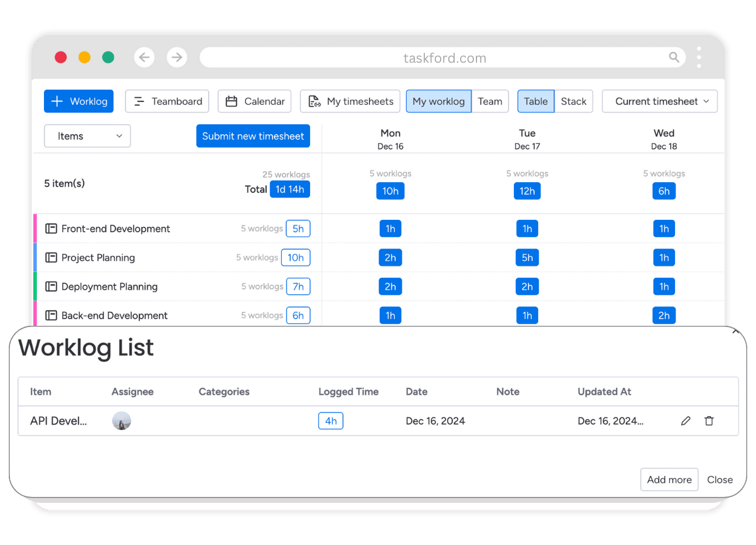Delete the API Development worklog via trash icon
Screen dimensions: 756x545
pyautogui.click(x=709, y=421)
